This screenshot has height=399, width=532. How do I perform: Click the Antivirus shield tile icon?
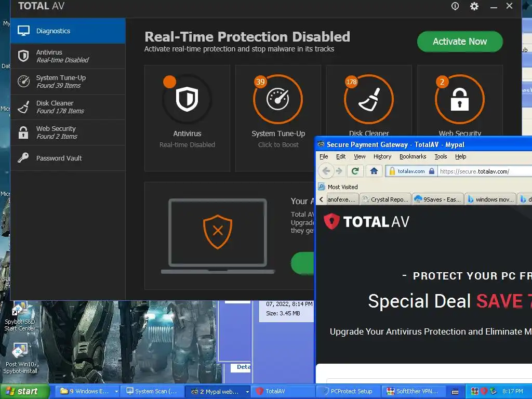[x=187, y=99]
